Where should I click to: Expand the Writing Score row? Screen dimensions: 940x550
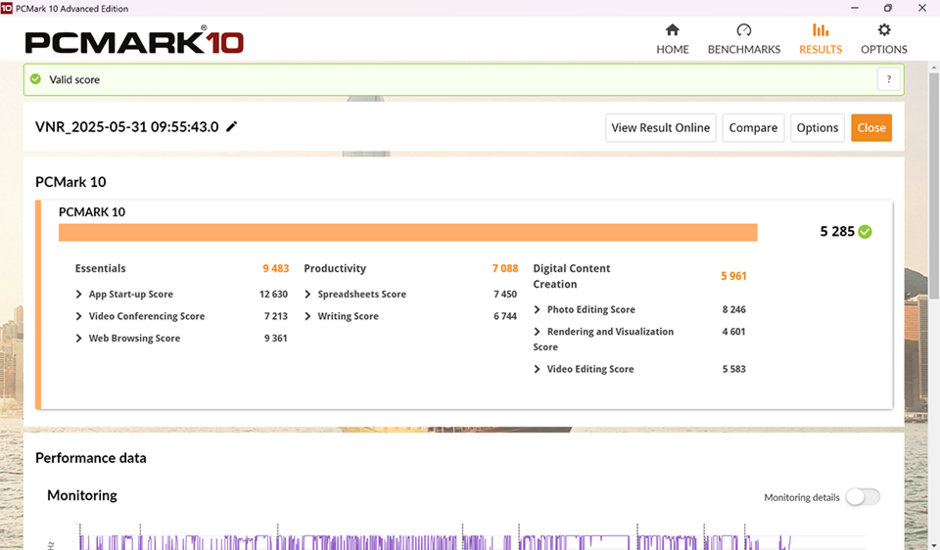[x=308, y=317]
